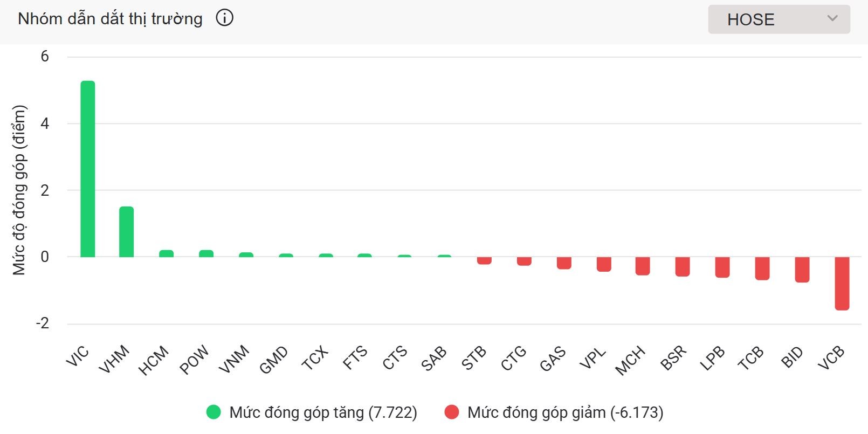Click the red circle legend marker
The width and height of the screenshot is (868, 434).
click(x=451, y=412)
